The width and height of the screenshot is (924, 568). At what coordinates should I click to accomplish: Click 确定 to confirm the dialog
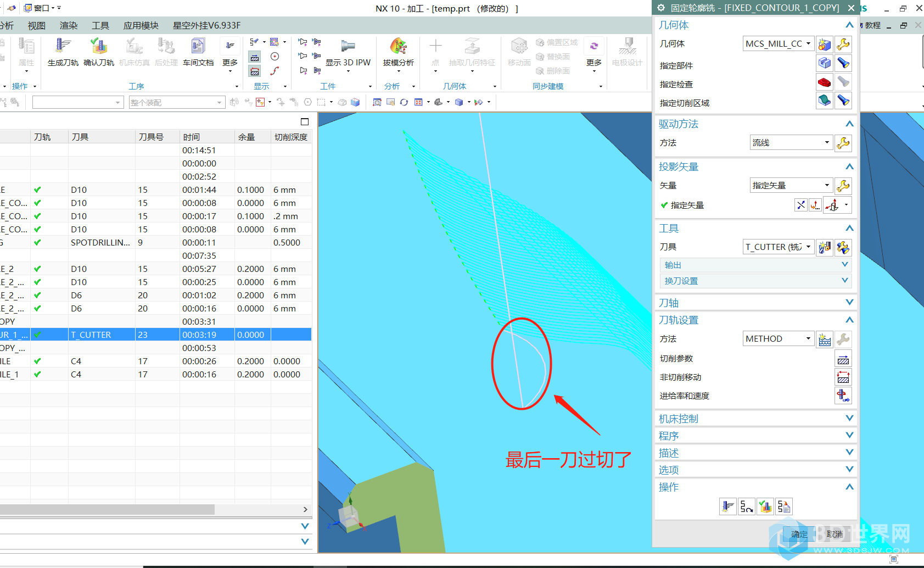tap(799, 534)
